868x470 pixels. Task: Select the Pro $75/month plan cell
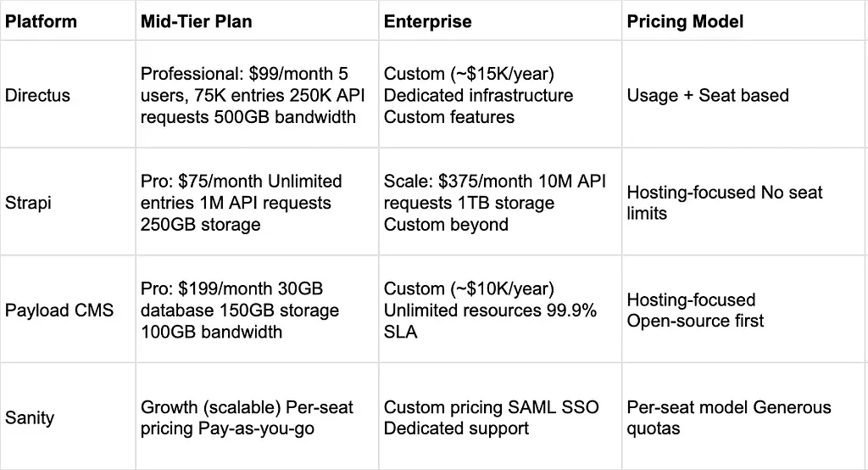pyautogui.click(x=242, y=204)
